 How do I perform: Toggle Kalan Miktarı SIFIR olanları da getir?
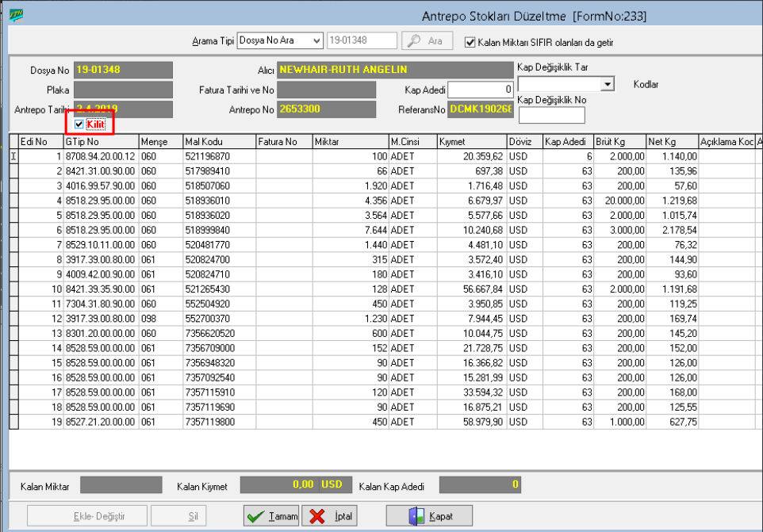[x=470, y=42]
